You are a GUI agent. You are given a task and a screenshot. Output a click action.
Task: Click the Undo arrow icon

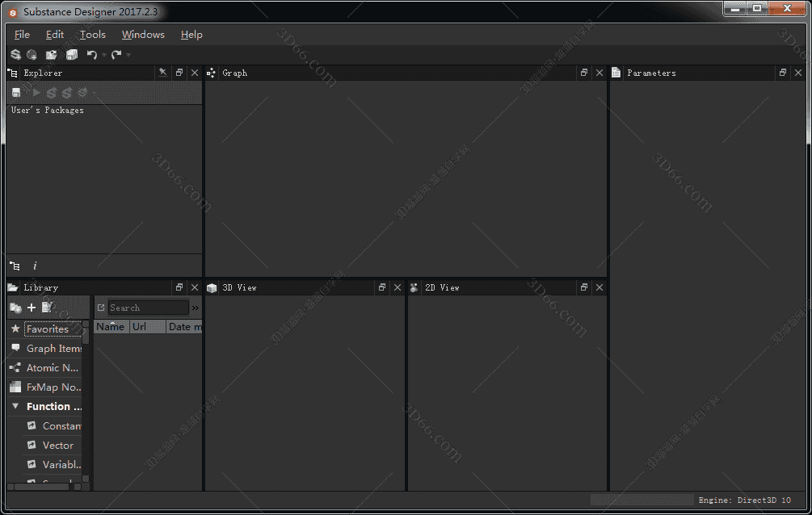[92, 55]
